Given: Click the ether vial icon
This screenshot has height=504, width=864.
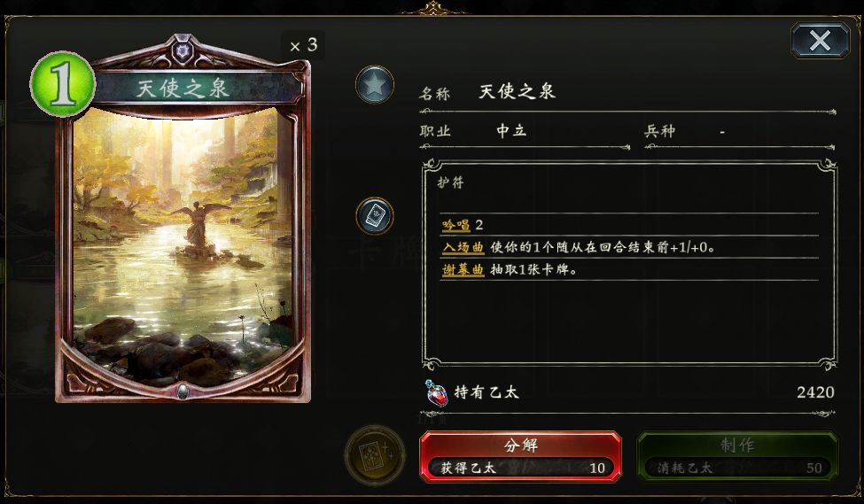Looking at the screenshot, I should tap(437, 392).
